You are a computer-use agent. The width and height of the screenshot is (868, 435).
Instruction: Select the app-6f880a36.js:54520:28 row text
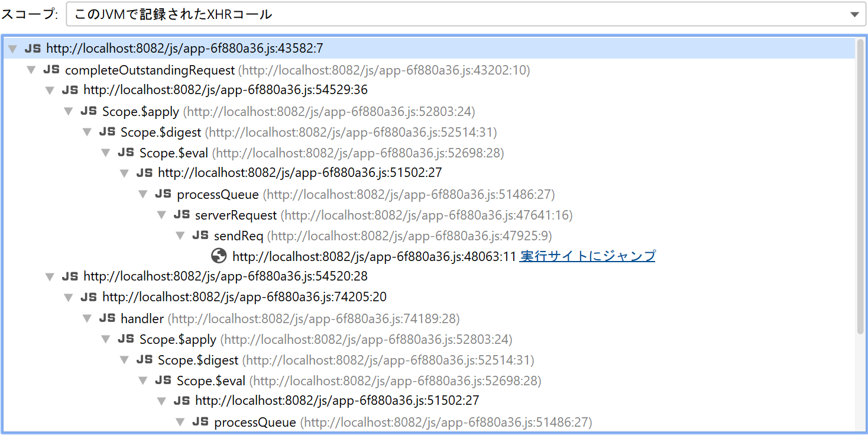pyautogui.click(x=226, y=277)
